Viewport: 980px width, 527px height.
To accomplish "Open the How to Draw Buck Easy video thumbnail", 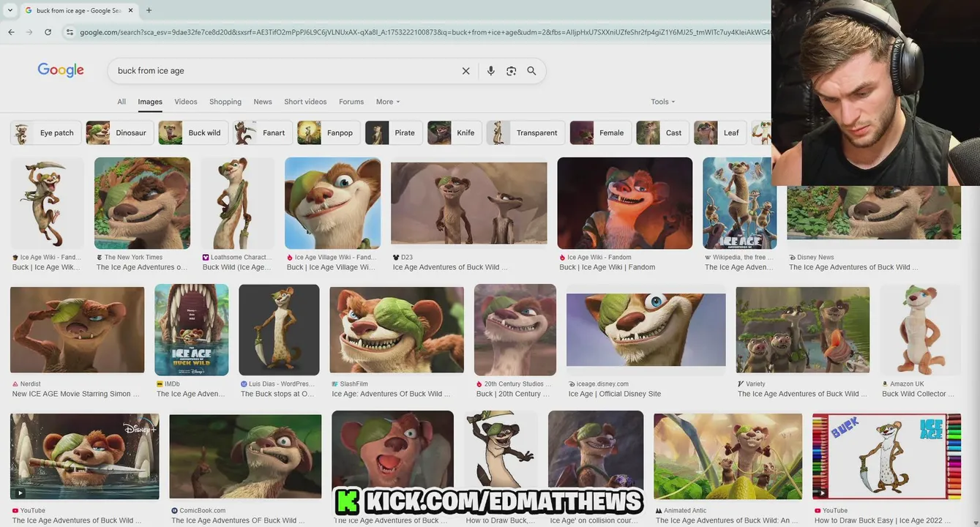I will tap(886, 457).
